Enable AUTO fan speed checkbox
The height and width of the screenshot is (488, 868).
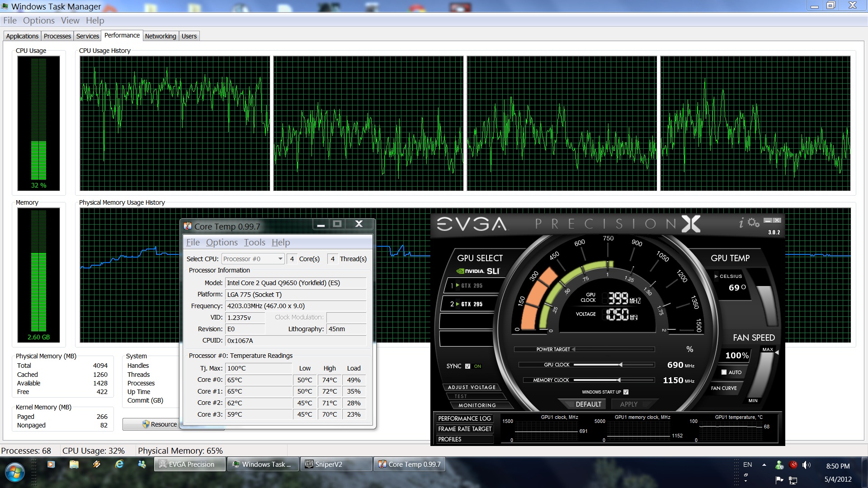click(x=724, y=372)
